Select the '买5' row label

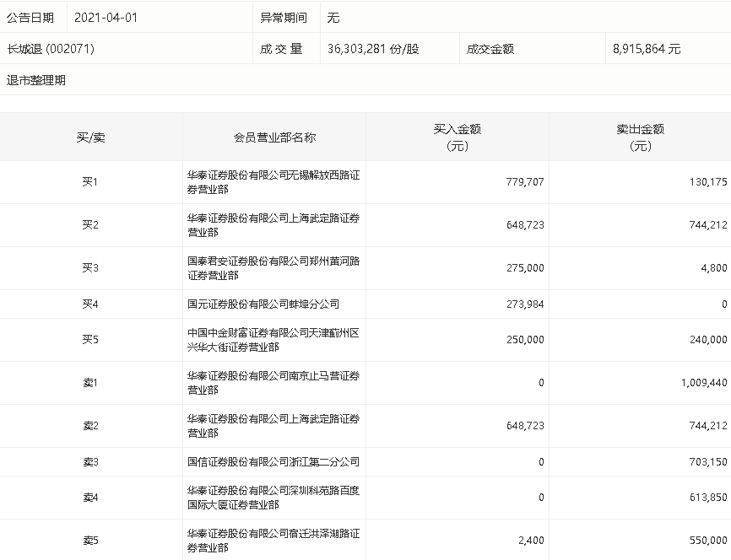[90, 340]
